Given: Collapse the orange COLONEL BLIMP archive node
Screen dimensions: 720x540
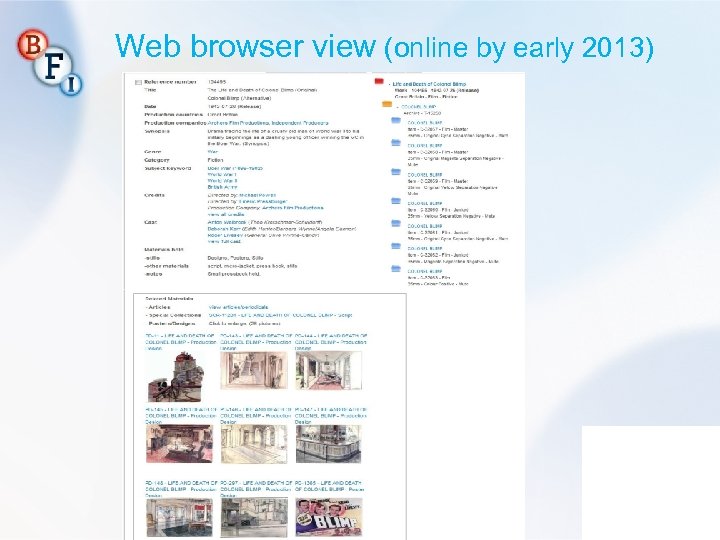Looking at the screenshot, I should [398, 107].
